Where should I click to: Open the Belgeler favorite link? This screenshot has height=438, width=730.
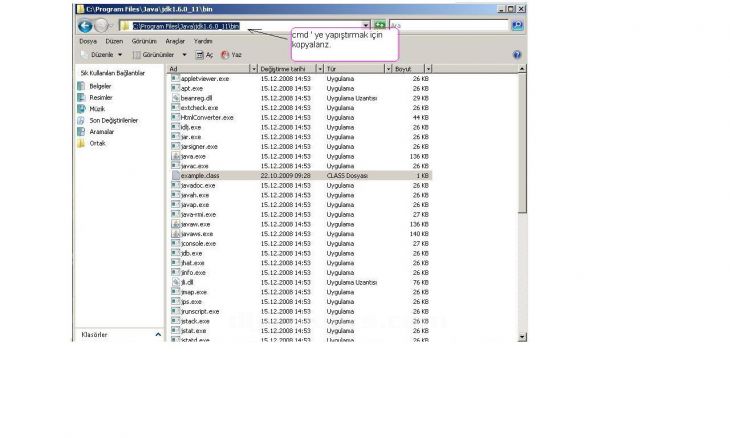tap(100, 86)
